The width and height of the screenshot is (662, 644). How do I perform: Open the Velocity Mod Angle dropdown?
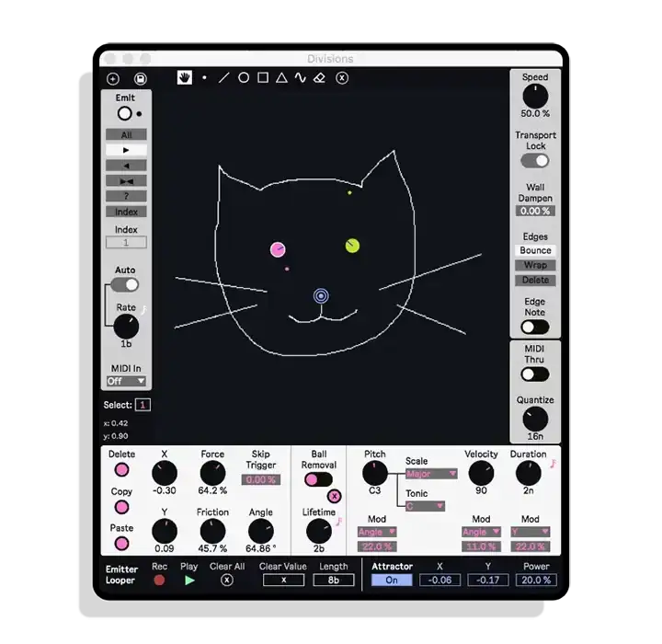(x=481, y=532)
